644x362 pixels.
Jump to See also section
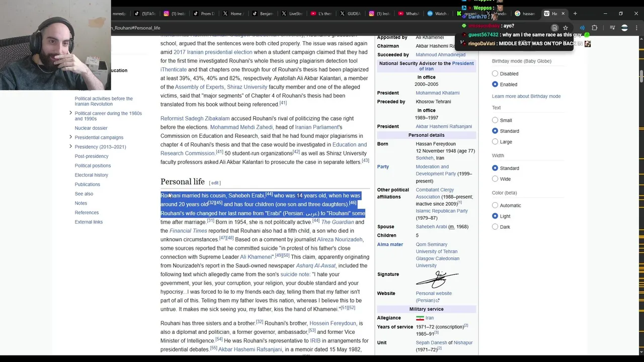tap(84, 194)
